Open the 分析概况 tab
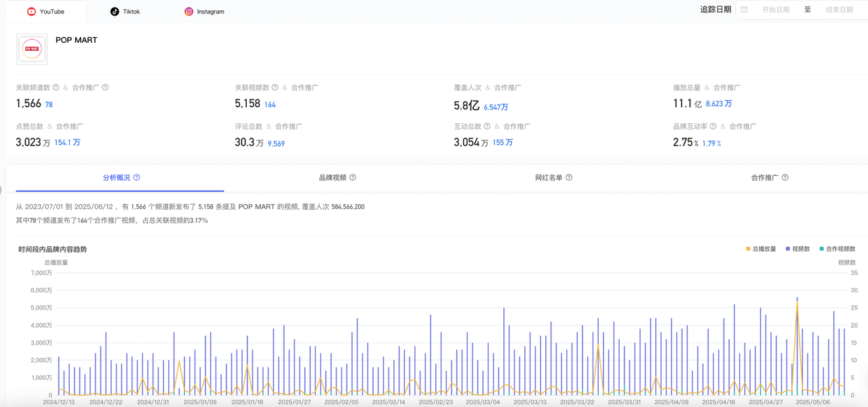Viewport: 868px width, 407px height. click(x=120, y=178)
